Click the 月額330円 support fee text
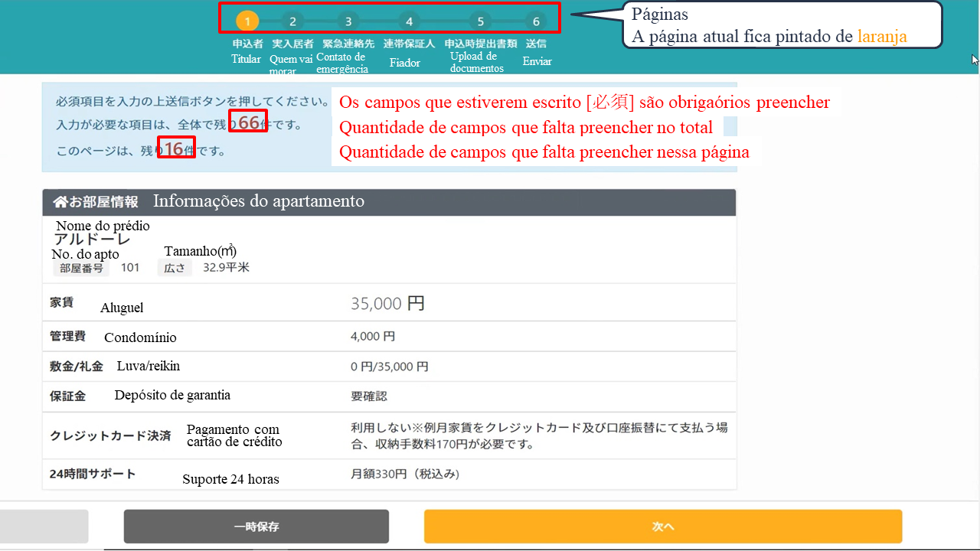 click(x=405, y=474)
